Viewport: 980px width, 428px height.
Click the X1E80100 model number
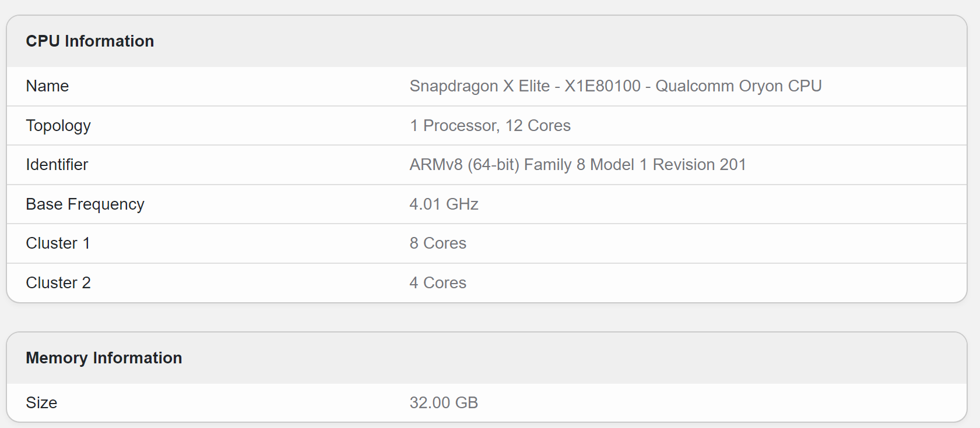(x=602, y=86)
